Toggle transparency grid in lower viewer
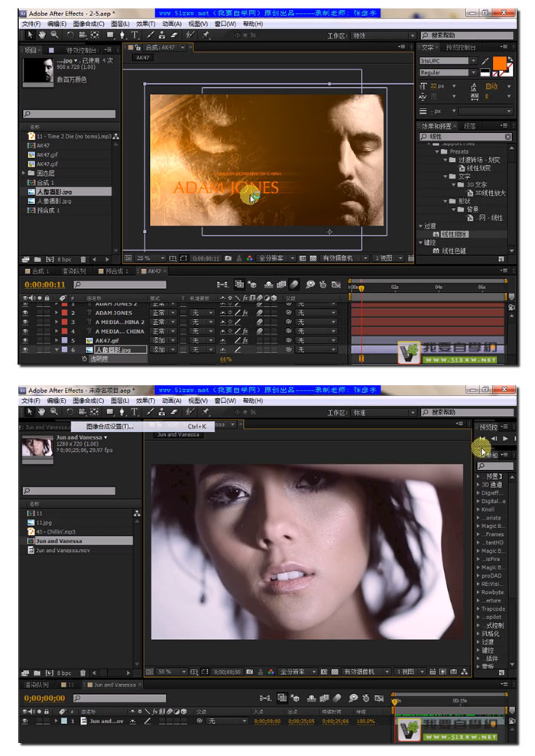Image resolution: width=535 pixels, height=756 pixels. pos(335,672)
